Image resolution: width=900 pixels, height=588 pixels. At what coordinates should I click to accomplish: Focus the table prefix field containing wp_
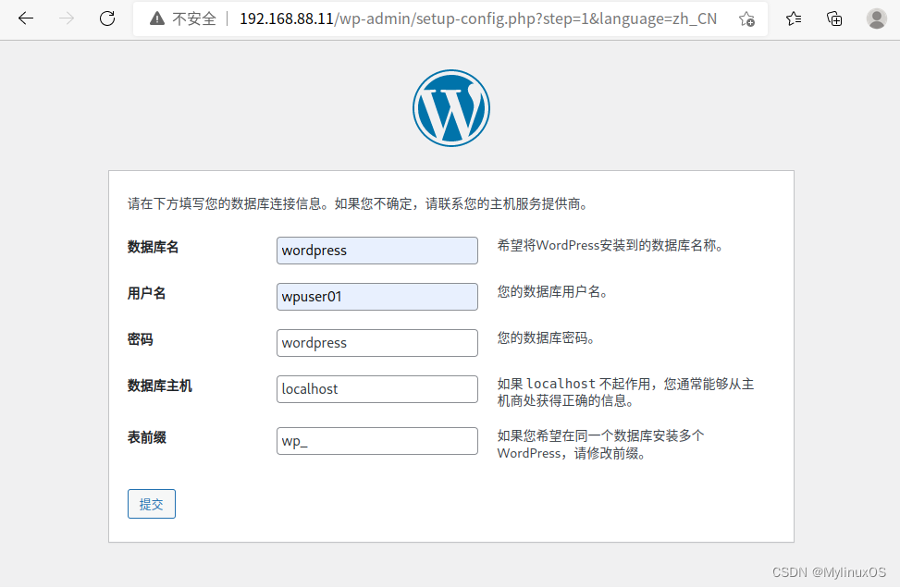pos(377,441)
